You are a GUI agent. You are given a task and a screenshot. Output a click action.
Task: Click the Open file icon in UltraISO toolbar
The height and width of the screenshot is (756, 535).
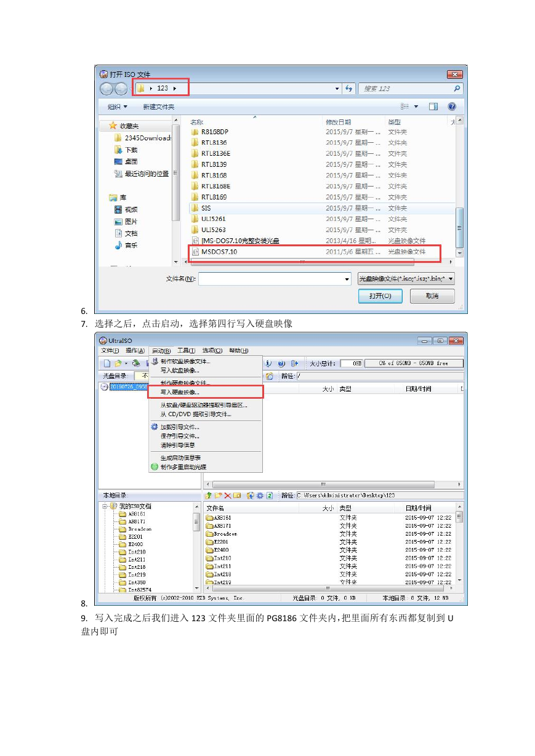117,363
